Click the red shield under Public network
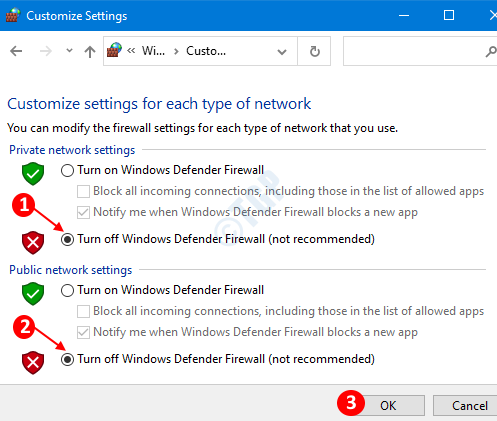Screen dimensions: 497x421 click(x=33, y=362)
